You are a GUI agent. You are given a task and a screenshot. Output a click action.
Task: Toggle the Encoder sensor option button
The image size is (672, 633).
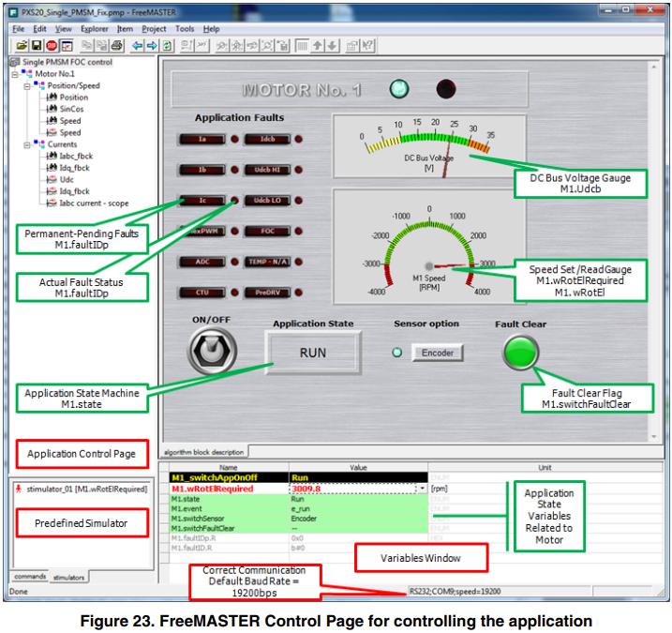click(x=437, y=353)
